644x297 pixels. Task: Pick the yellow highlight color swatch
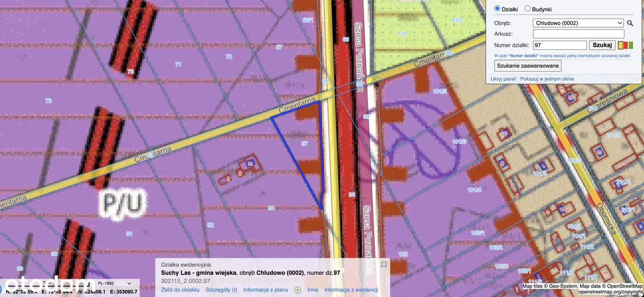621,45
